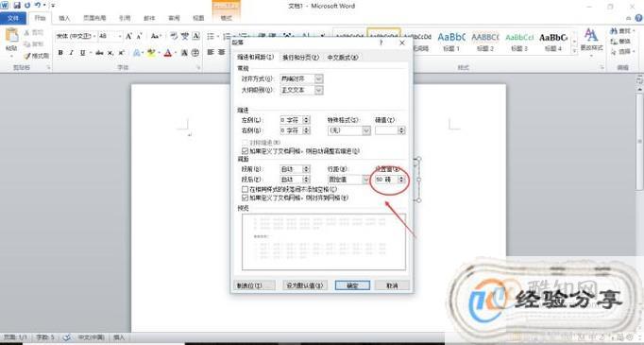Screen dimensions: 644x345
Task: Apply Subscript formatting
Action: tap(110, 53)
